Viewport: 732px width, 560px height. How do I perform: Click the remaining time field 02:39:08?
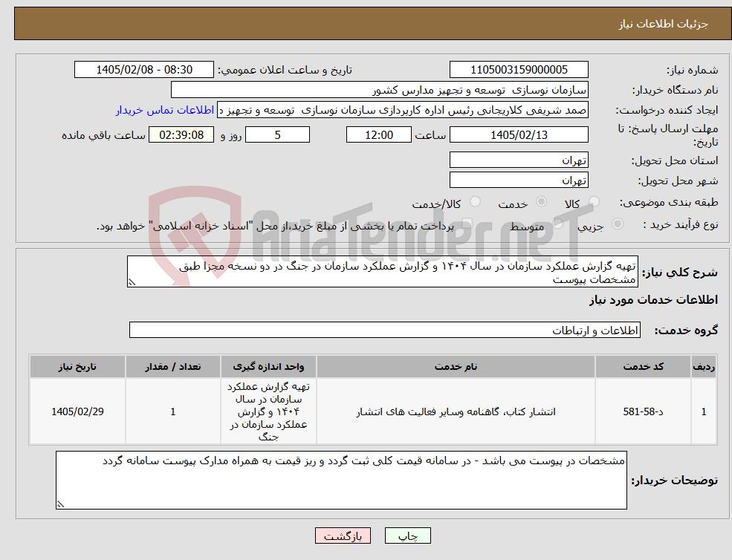coord(181,135)
